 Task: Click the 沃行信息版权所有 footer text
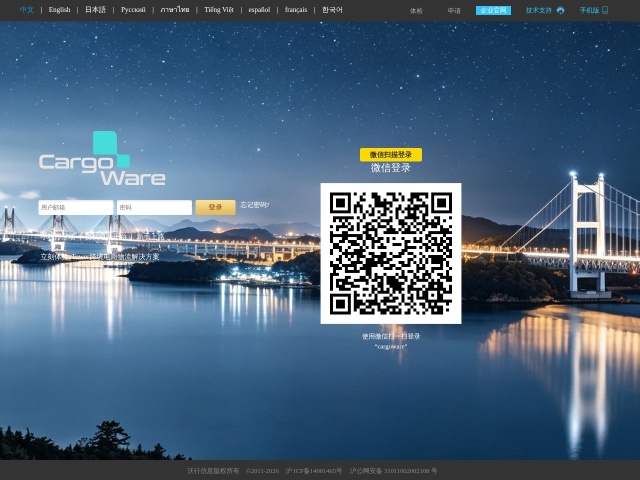click(x=213, y=471)
